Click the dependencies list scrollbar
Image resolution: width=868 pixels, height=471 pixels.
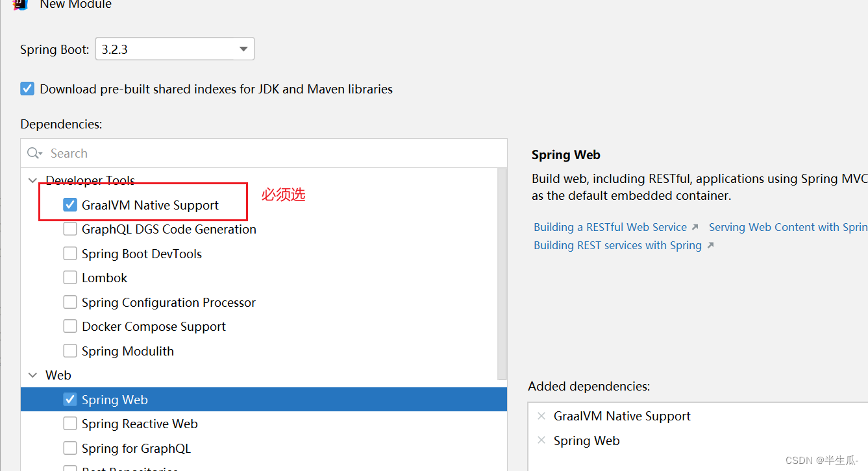(502, 272)
